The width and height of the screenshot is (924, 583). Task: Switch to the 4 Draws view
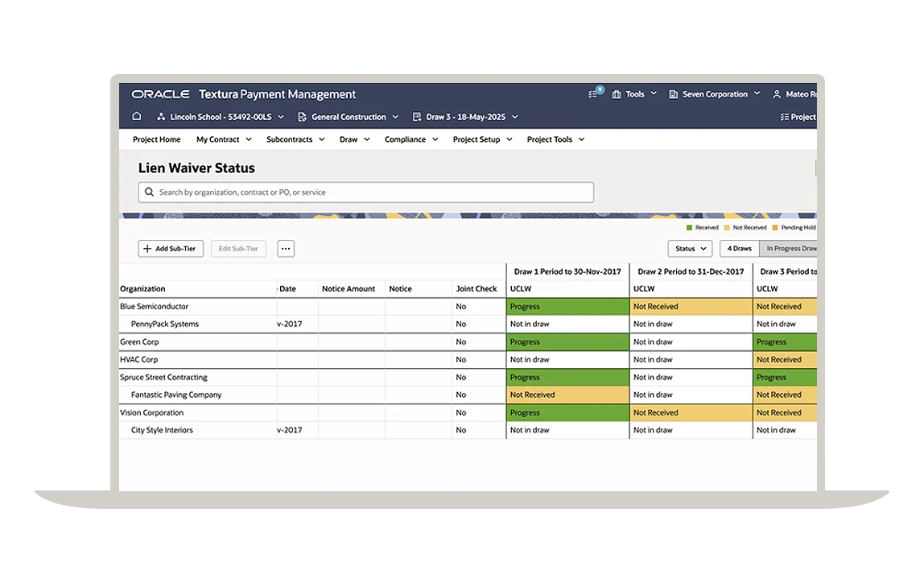739,249
